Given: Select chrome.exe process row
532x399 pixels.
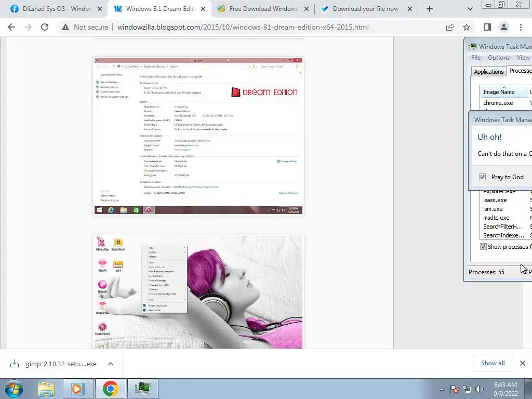Looking at the screenshot, I should click(506, 103).
